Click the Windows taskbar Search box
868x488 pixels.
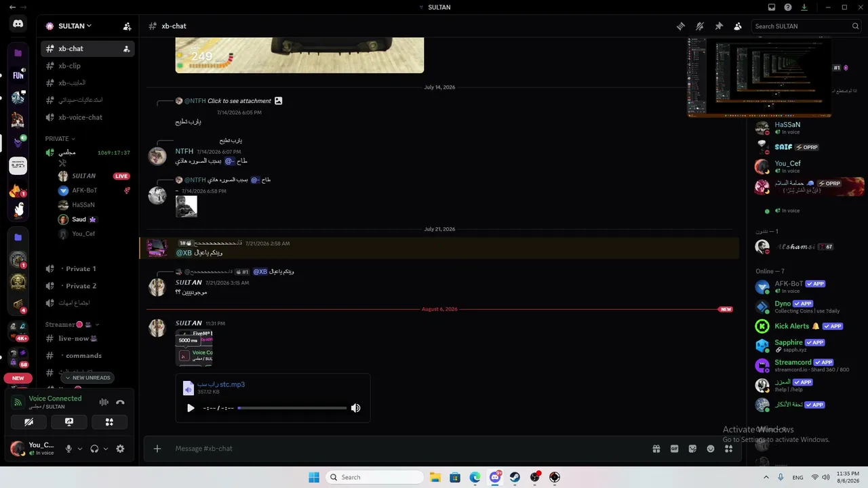pyautogui.click(x=374, y=477)
